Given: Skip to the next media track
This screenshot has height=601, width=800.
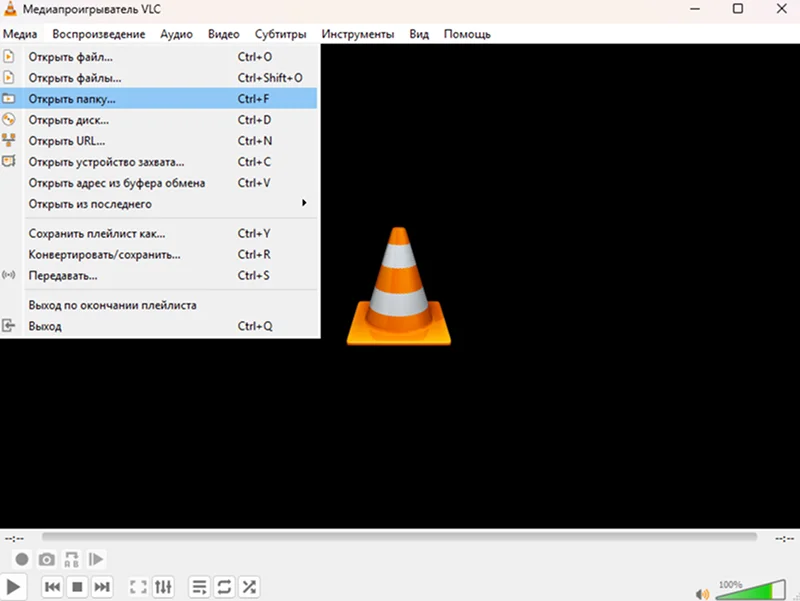Looking at the screenshot, I should [102, 587].
